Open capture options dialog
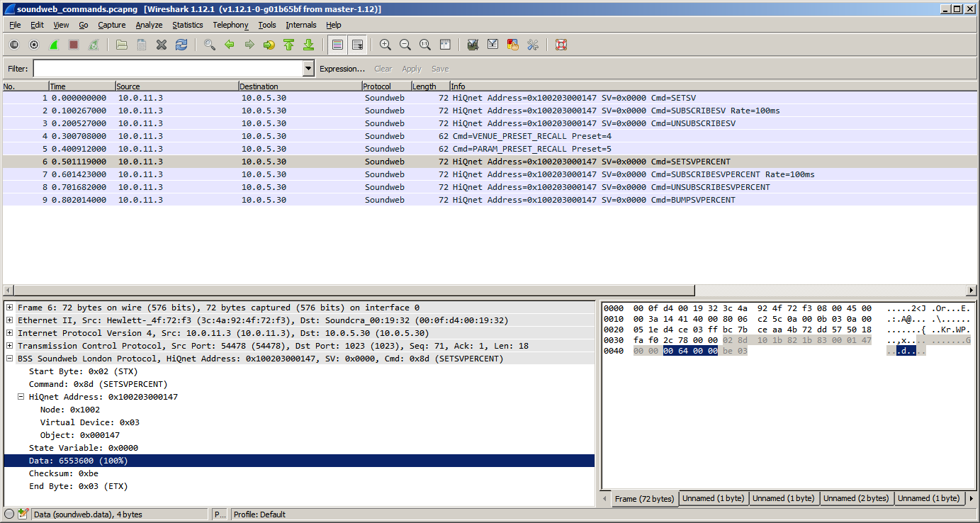This screenshot has height=523, width=980. point(34,45)
